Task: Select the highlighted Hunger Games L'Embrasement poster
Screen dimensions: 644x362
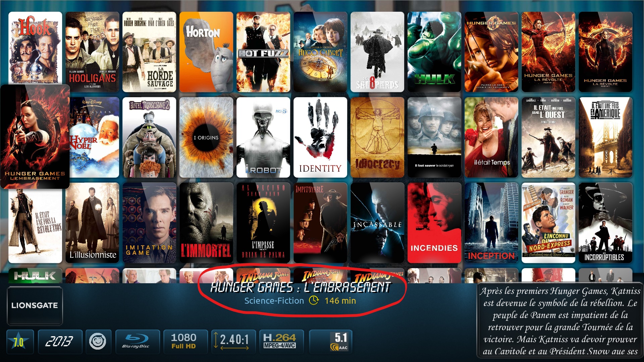Action: [x=35, y=136]
